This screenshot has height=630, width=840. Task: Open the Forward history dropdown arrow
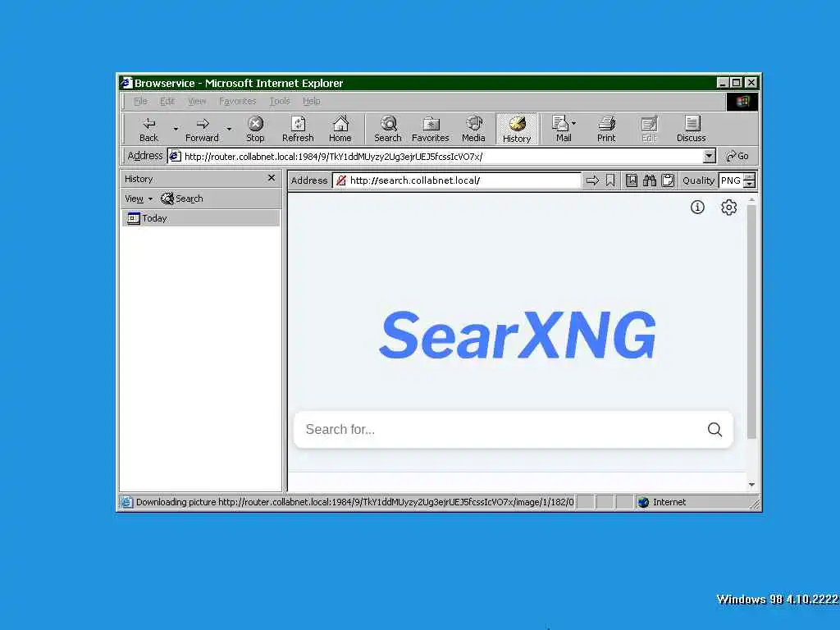coord(229,129)
